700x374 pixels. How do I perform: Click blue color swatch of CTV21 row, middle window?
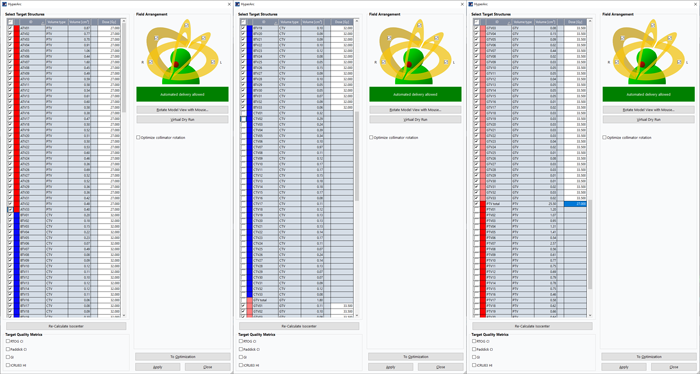pos(250,226)
